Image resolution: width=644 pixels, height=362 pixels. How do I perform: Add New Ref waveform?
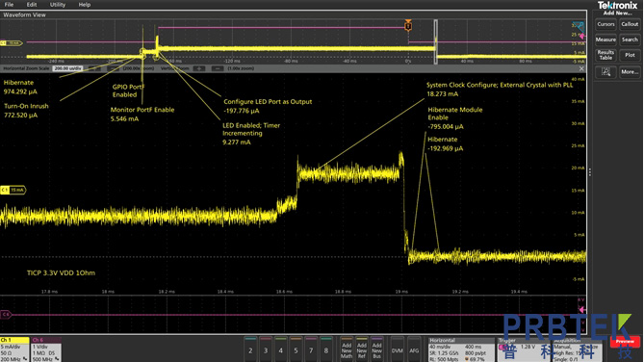click(361, 350)
